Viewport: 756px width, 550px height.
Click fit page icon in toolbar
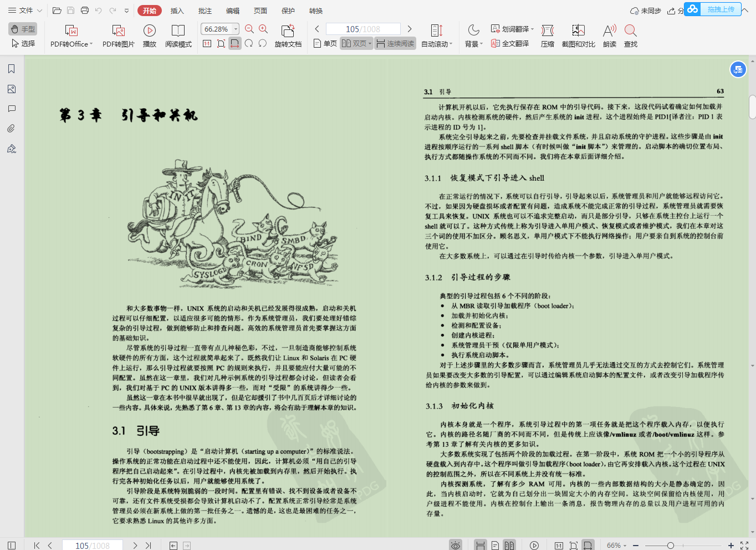(221, 43)
